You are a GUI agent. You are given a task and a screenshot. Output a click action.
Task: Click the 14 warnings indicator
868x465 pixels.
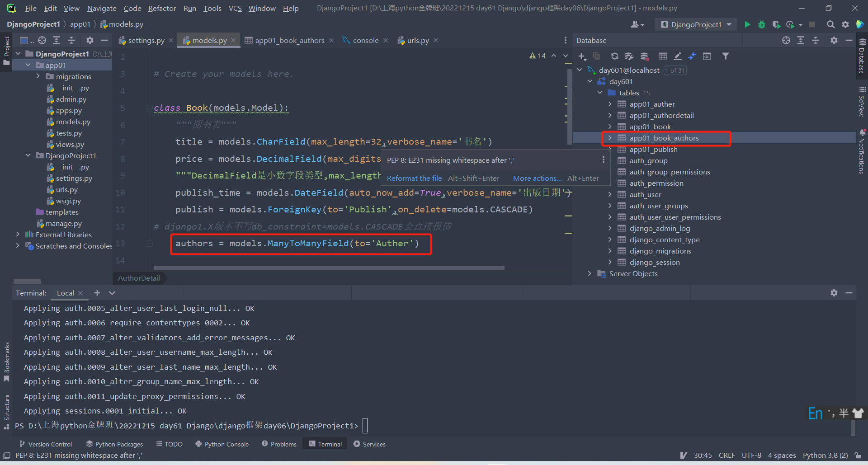coord(538,56)
